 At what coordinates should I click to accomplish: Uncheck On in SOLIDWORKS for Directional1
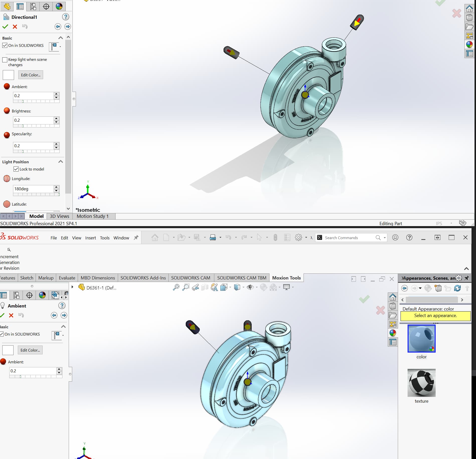coord(5,45)
